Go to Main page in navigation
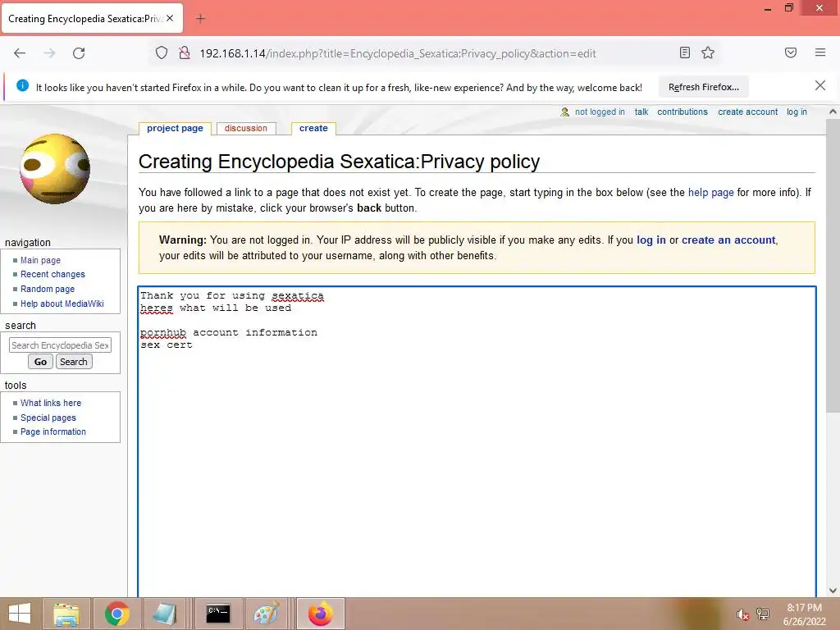The width and height of the screenshot is (840, 630). (40, 260)
